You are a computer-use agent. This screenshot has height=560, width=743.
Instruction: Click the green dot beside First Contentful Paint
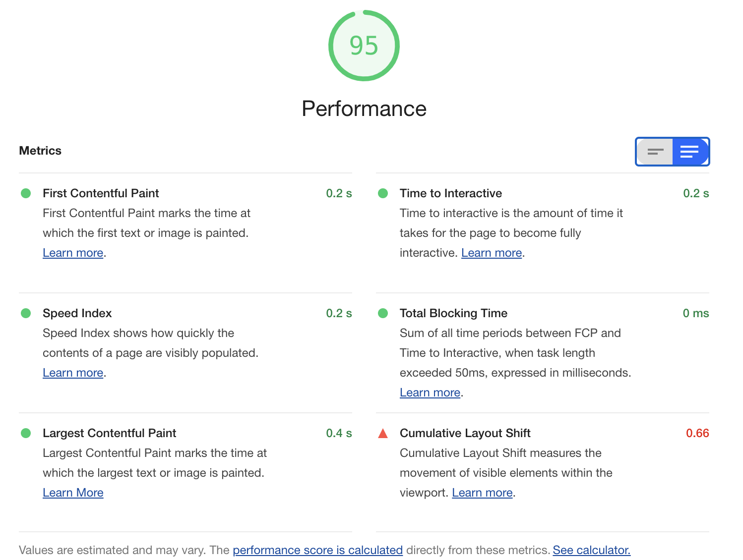pyautogui.click(x=26, y=193)
